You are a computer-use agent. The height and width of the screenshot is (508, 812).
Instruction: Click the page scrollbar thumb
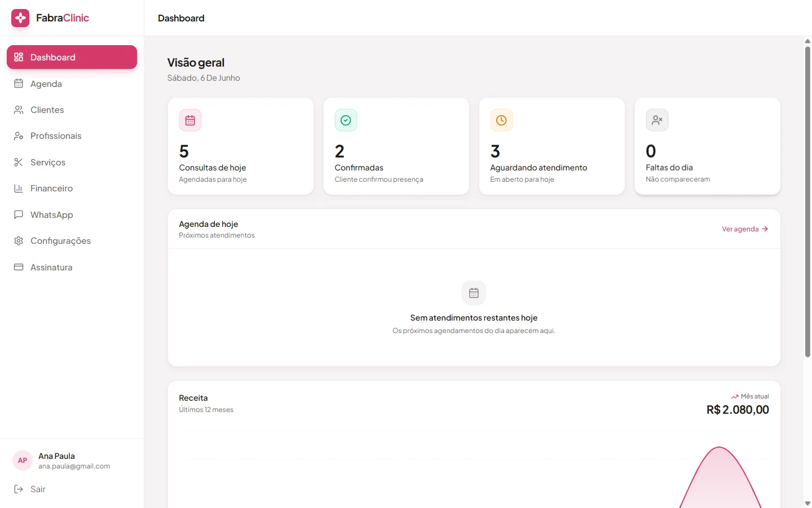[x=807, y=202]
